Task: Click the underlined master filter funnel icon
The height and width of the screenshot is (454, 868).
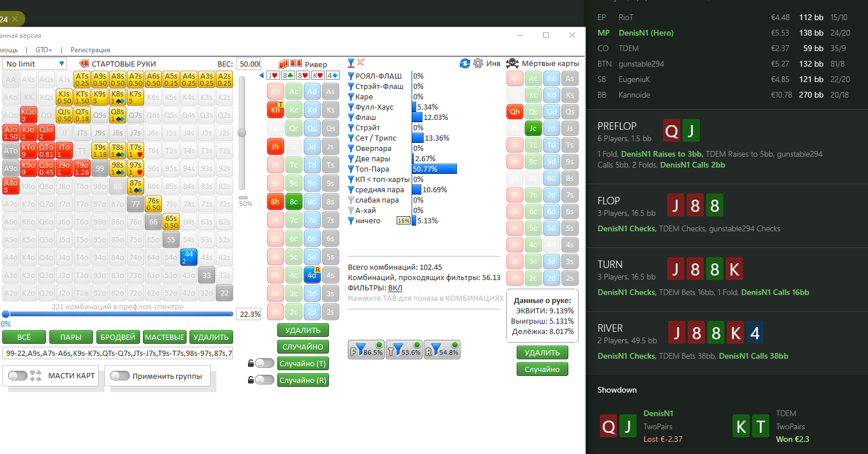Action: (351, 63)
